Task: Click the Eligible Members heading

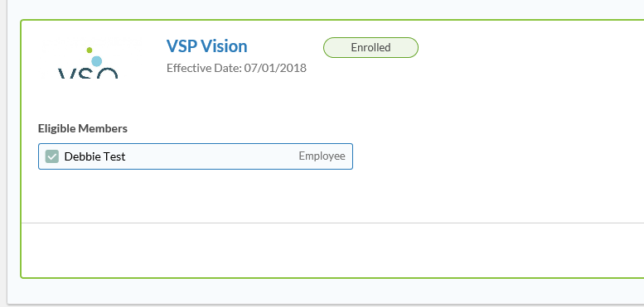Action: [83, 129]
